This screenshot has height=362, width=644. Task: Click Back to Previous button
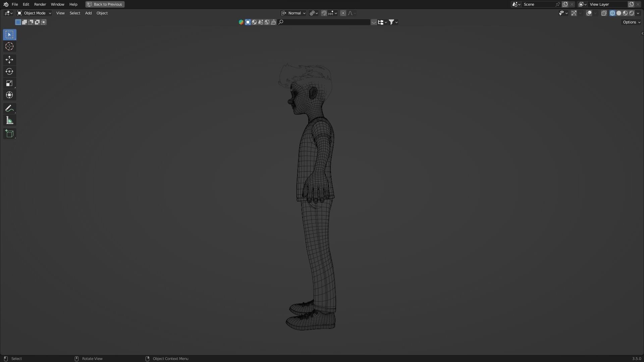pos(105,4)
